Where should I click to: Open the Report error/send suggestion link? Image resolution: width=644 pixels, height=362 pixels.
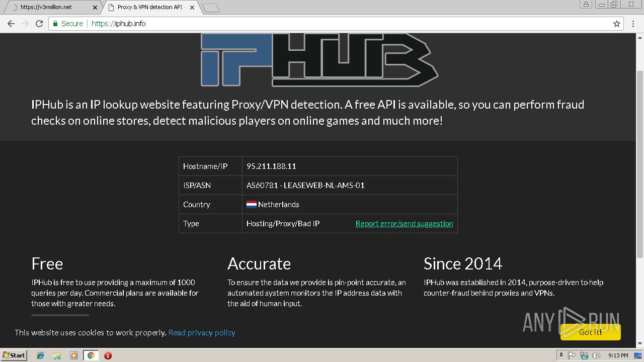click(x=404, y=224)
